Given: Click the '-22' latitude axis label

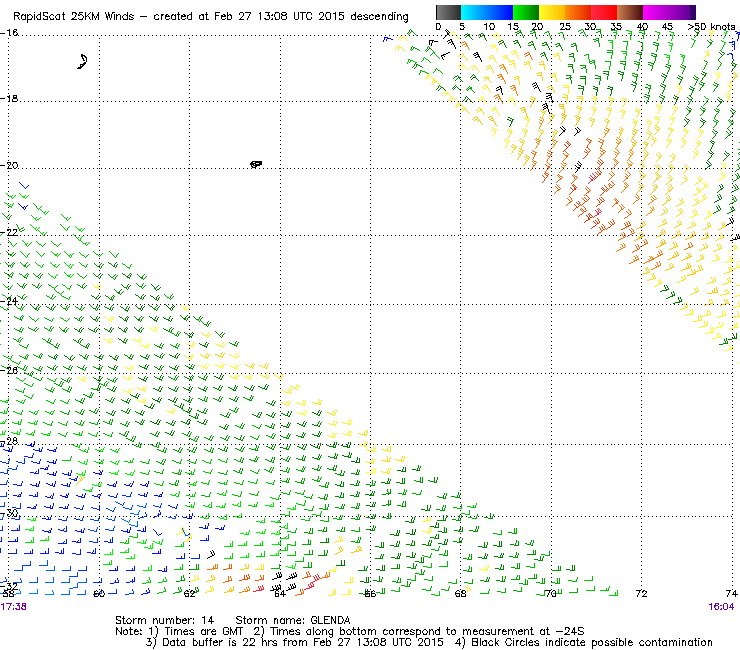Looking at the screenshot, I should [x=9, y=232].
